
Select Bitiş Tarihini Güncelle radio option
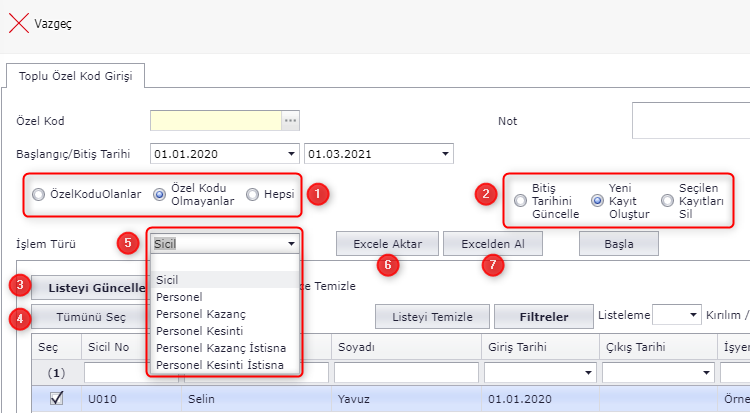coord(520,201)
